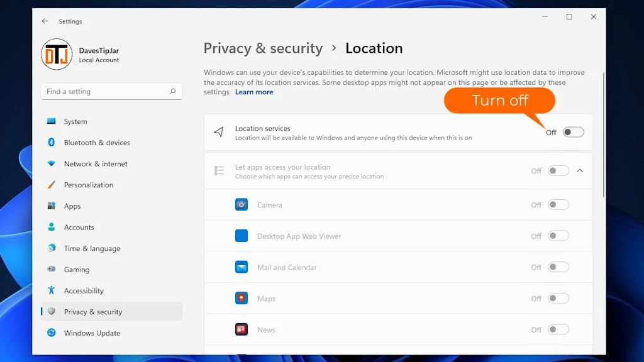644x362 pixels.
Task: Click the Camera row label
Action: pyautogui.click(x=269, y=205)
